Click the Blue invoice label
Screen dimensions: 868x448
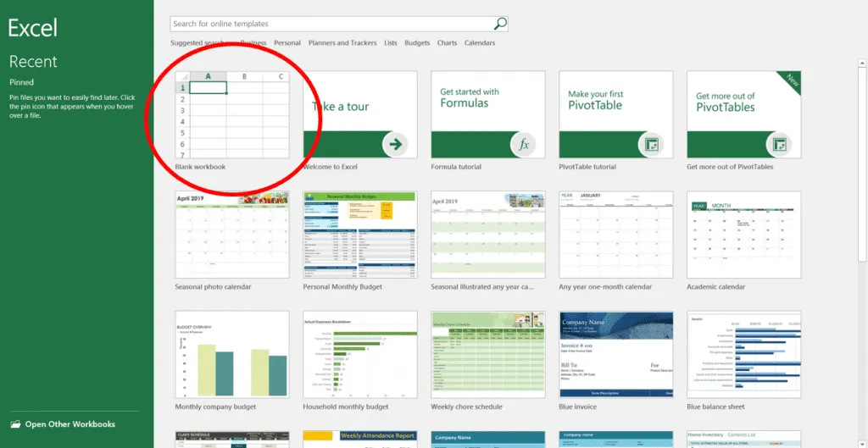point(577,407)
